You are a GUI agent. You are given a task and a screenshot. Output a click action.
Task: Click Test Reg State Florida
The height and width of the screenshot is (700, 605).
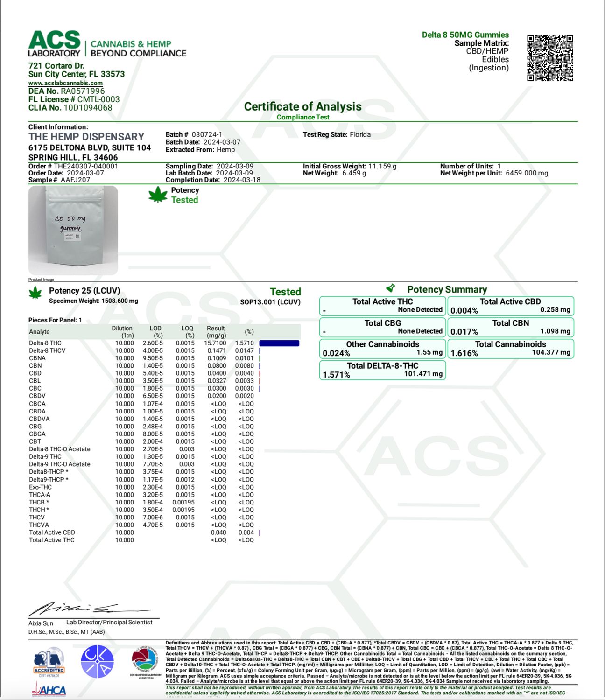coord(337,134)
